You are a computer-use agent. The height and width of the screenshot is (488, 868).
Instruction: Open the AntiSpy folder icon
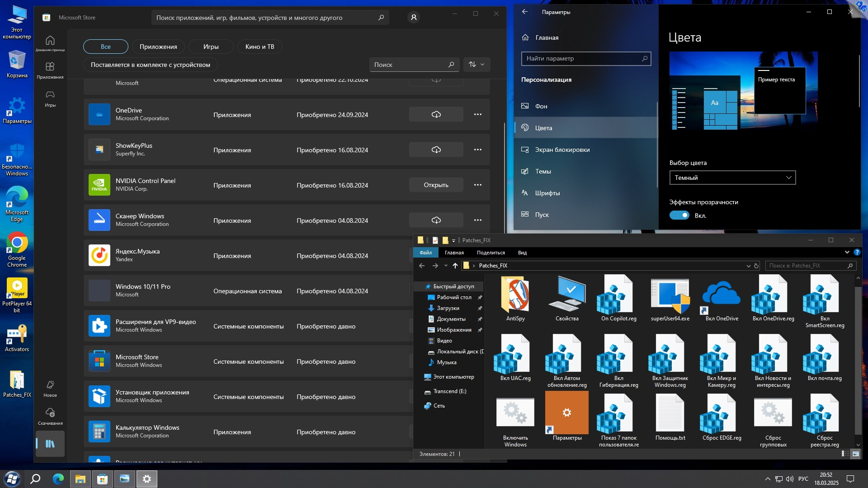pos(515,296)
